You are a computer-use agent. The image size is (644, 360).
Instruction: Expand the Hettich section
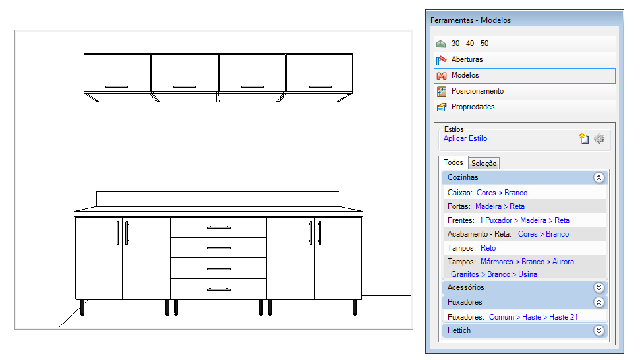pyautogui.click(x=599, y=330)
